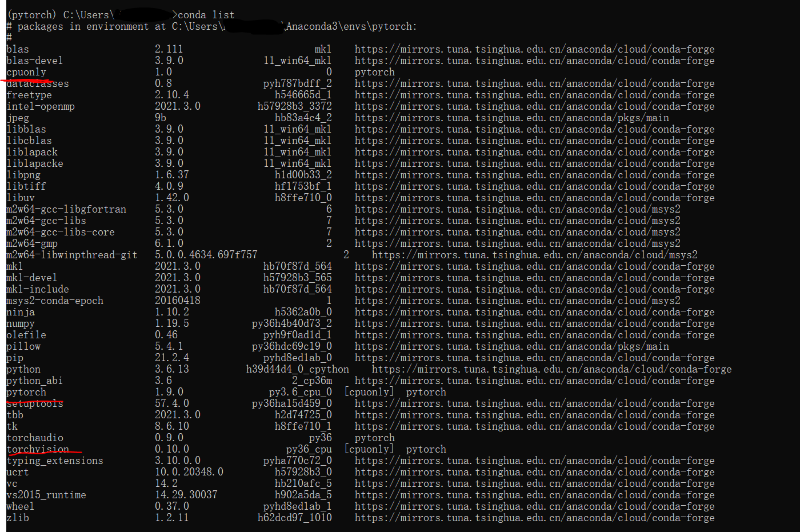This screenshot has width=800, height=532.
Task: Select build 'h39d44d4_0_cpython'
Action: coord(298,369)
